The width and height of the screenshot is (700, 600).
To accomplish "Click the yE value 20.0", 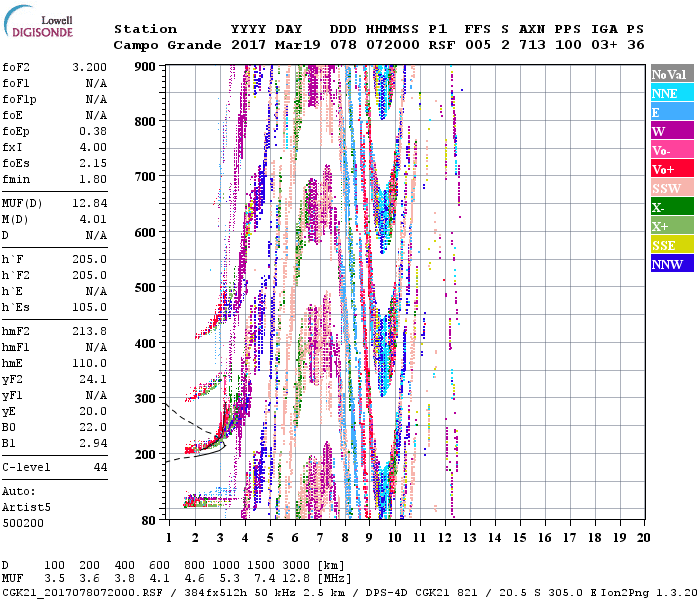I will pos(93,412).
